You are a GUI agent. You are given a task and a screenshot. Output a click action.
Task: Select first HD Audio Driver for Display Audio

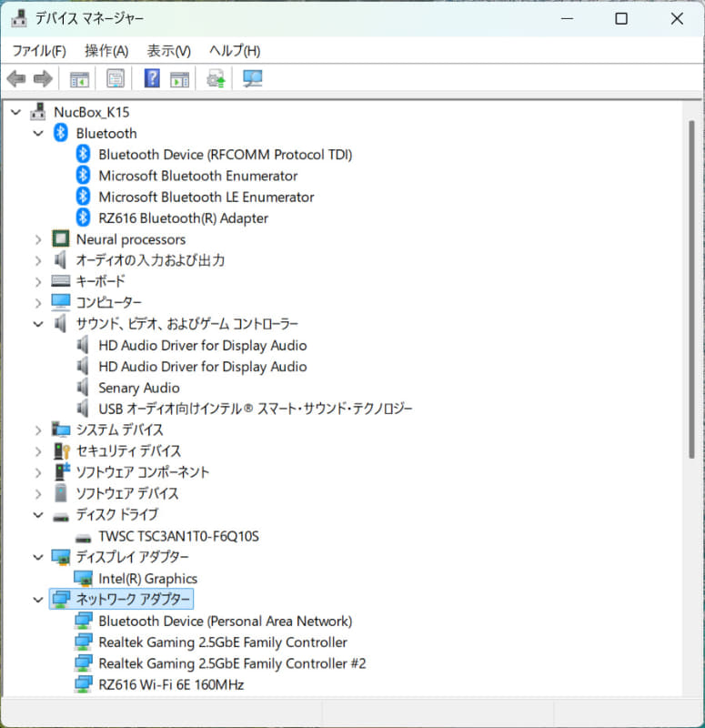(x=202, y=345)
